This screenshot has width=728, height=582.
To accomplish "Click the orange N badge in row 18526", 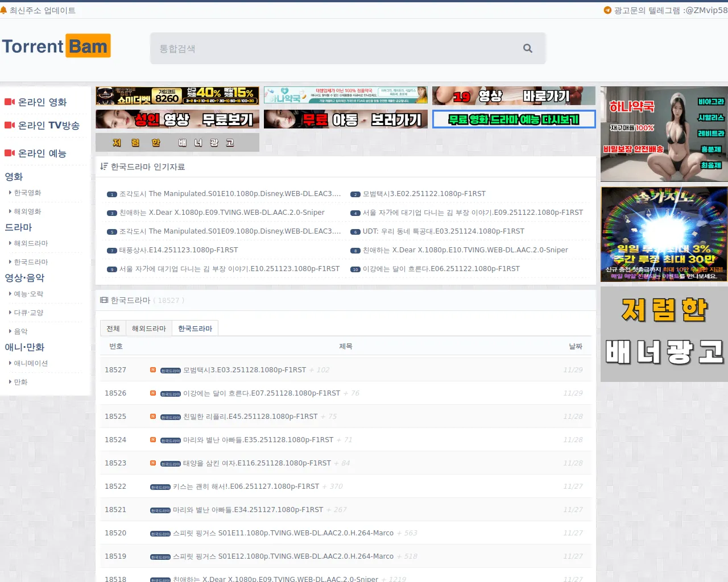I will 153,393.
